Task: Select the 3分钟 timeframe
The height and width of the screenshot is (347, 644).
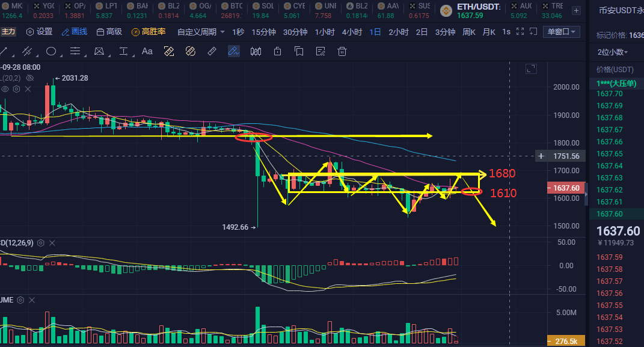Action: 445,32
